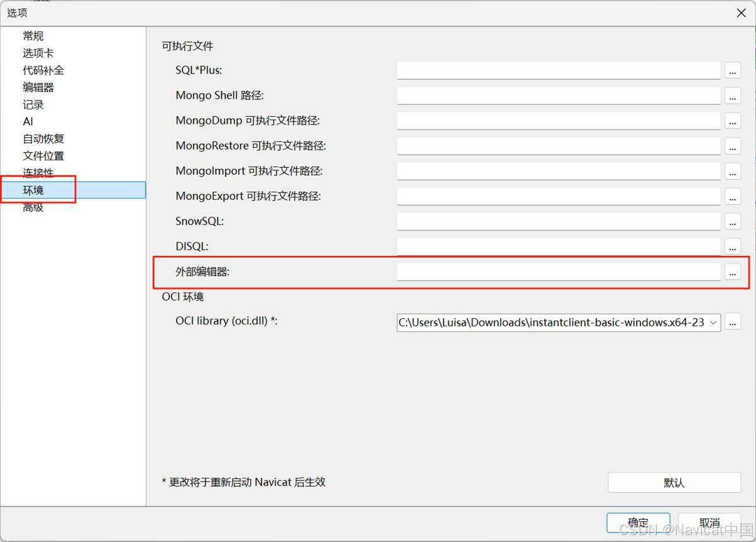Browse for the Mongo Shell path
Screen dimensions: 756x542
733,96
